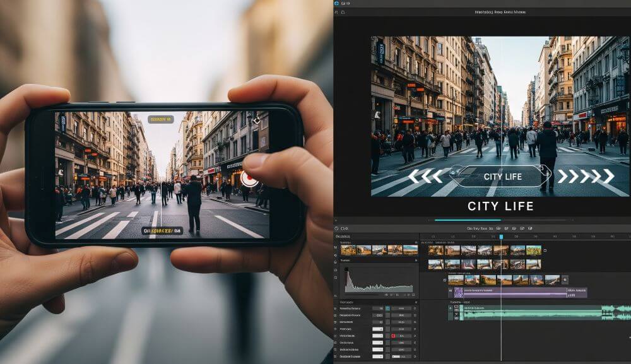Viewport: 631px width, 364px height.
Task: Toggle the eye icon on the audio track
Action: coord(457,317)
